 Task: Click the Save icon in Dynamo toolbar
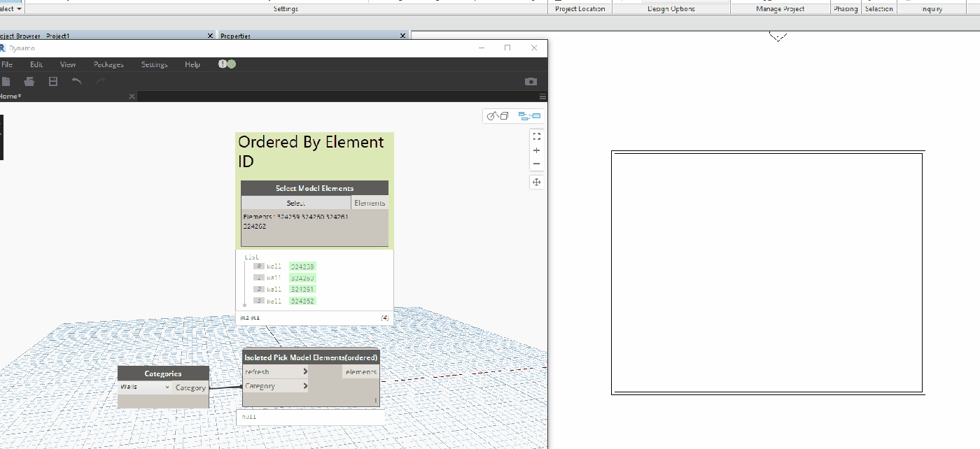tap(52, 81)
